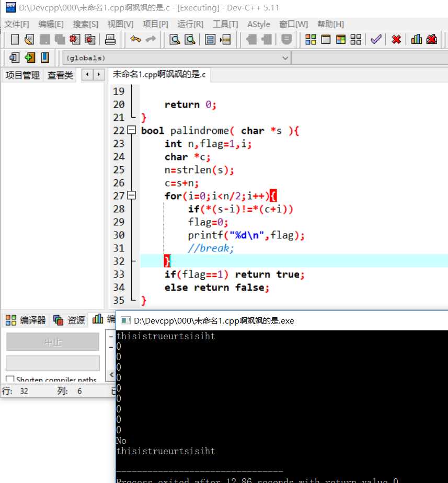Image resolution: width=448 pixels, height=483 pixels.
Task: Click the Open file toolbar icon
Action: click(x=29, y=39)
